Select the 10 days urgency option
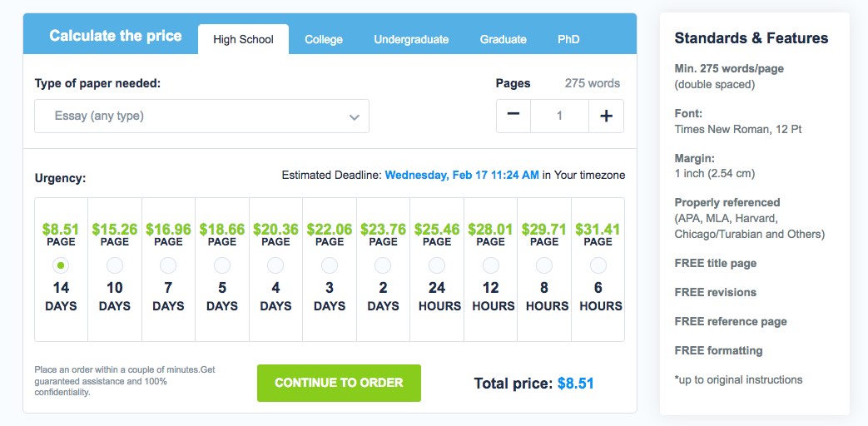The height and width of the screenshot is (426, 868). [x=115, y=265]
